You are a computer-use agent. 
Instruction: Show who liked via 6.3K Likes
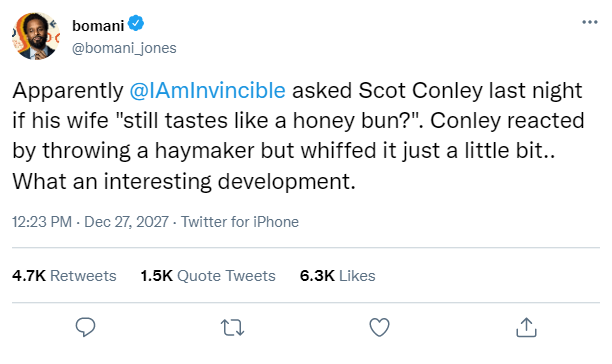point(337,275)
